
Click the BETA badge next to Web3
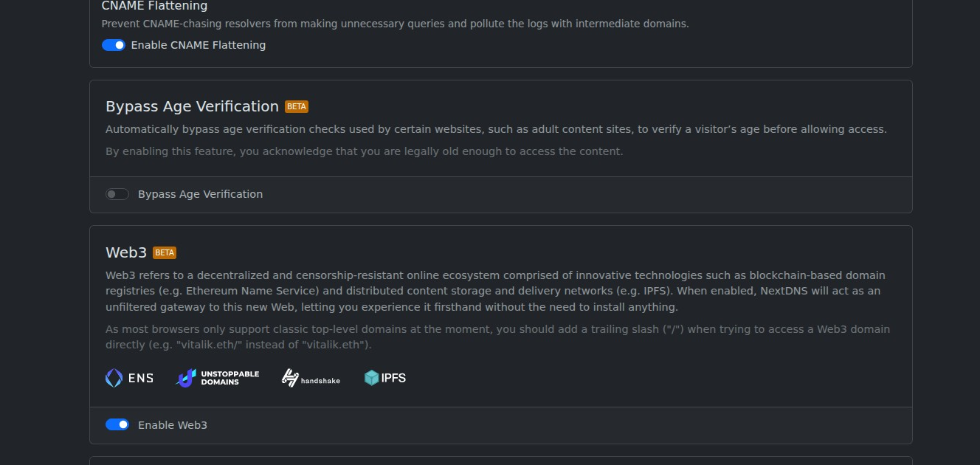click(x=164, y=252)
